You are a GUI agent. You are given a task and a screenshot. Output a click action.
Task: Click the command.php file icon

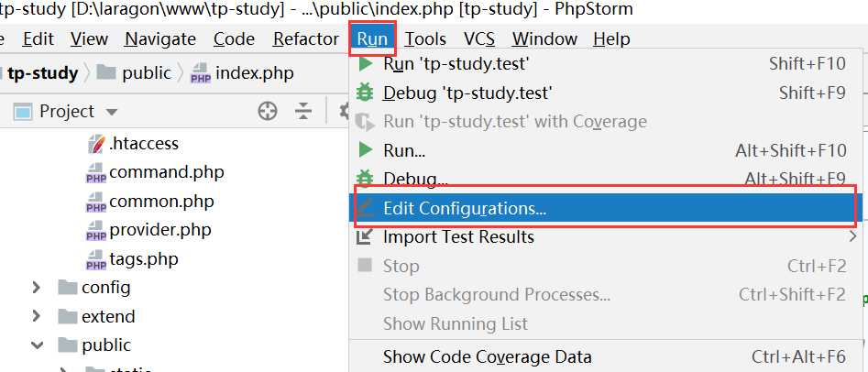96,172
